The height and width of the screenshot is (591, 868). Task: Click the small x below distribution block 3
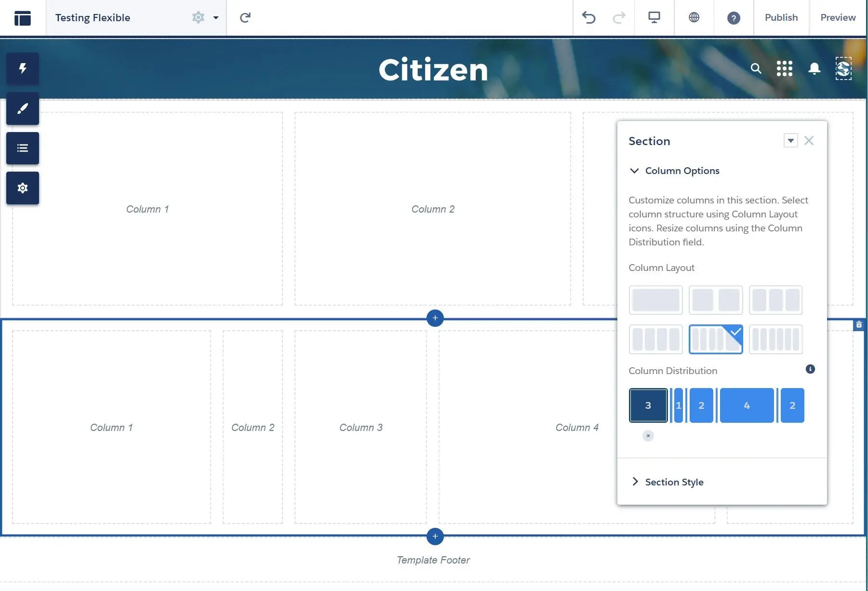click(648, 436)
